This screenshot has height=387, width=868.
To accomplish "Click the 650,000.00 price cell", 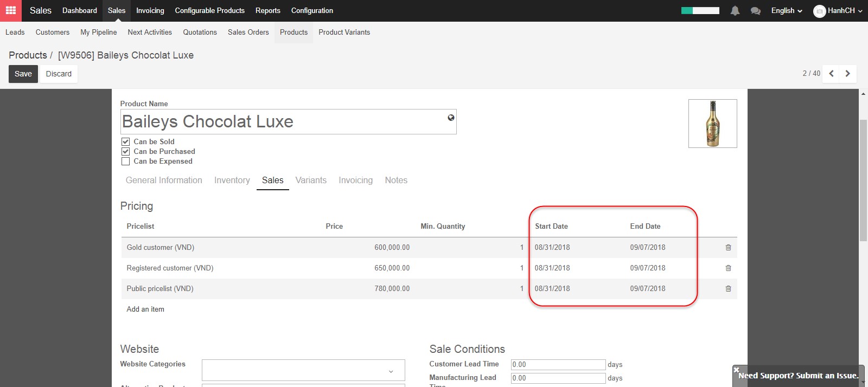I will tap(392, 268).
